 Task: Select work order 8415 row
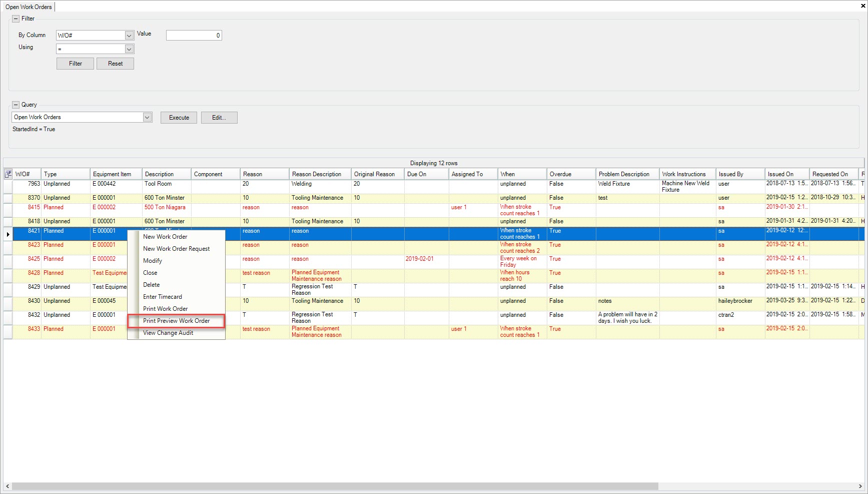[434, 210]
